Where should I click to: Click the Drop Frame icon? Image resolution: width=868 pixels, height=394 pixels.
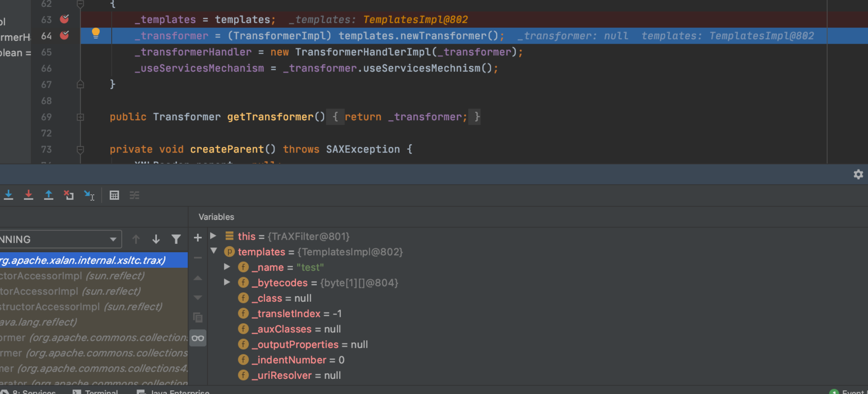[69, 195]
